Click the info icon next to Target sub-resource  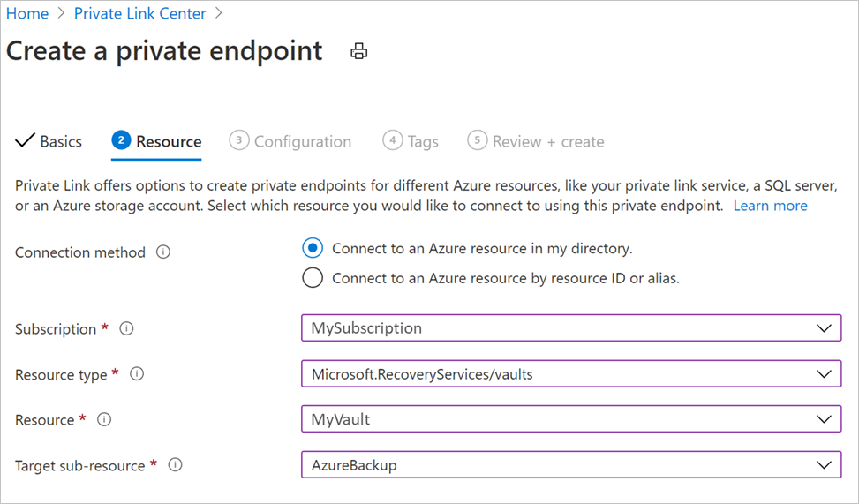coord(175,465)
